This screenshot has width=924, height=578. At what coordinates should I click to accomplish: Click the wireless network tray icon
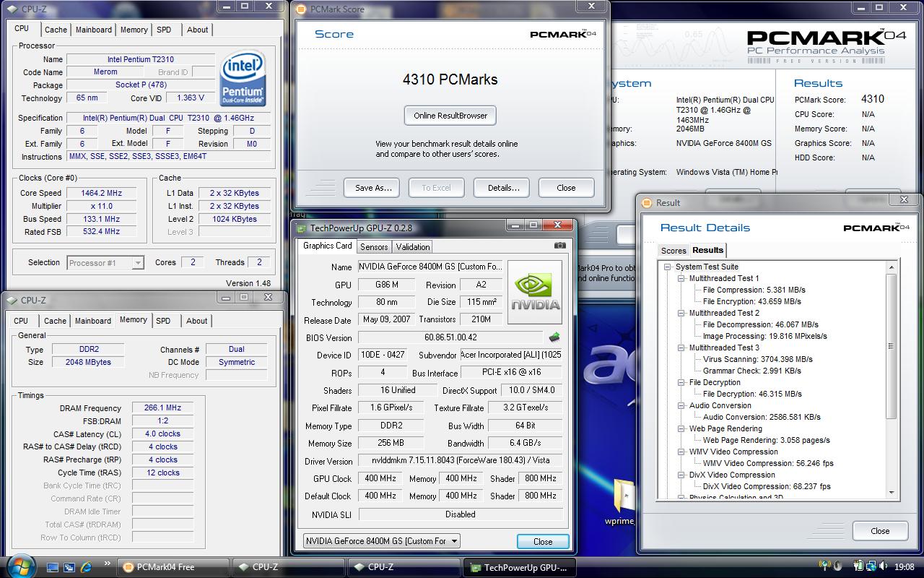[825, 566]
